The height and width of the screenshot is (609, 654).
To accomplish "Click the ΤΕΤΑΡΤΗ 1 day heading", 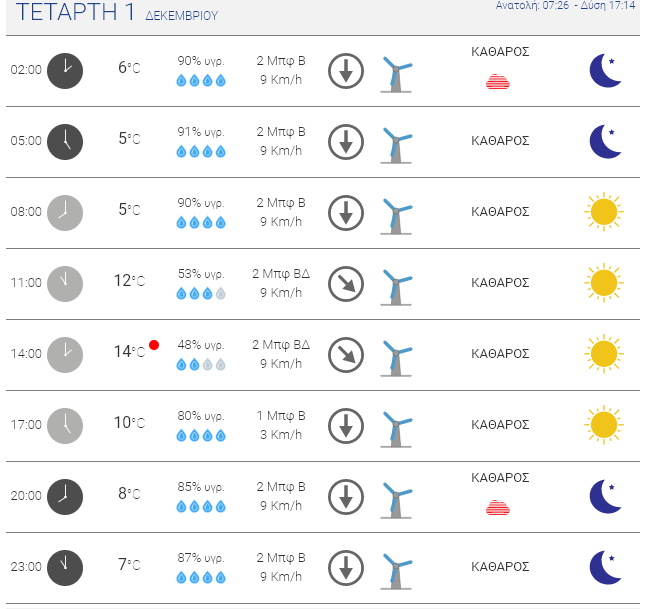I will 75,12.
